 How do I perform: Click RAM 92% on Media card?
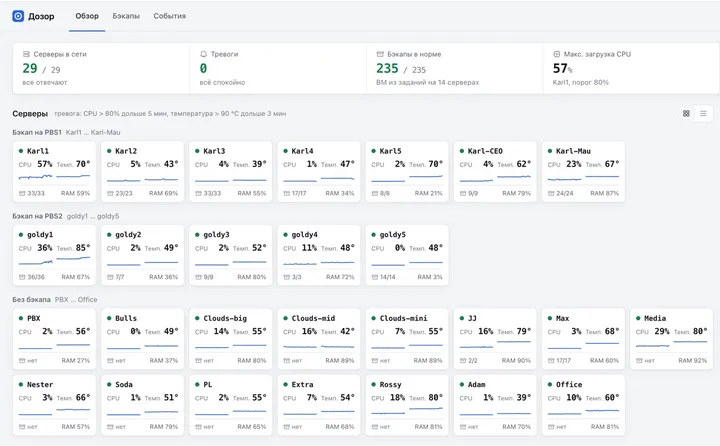tap(692, 361)
